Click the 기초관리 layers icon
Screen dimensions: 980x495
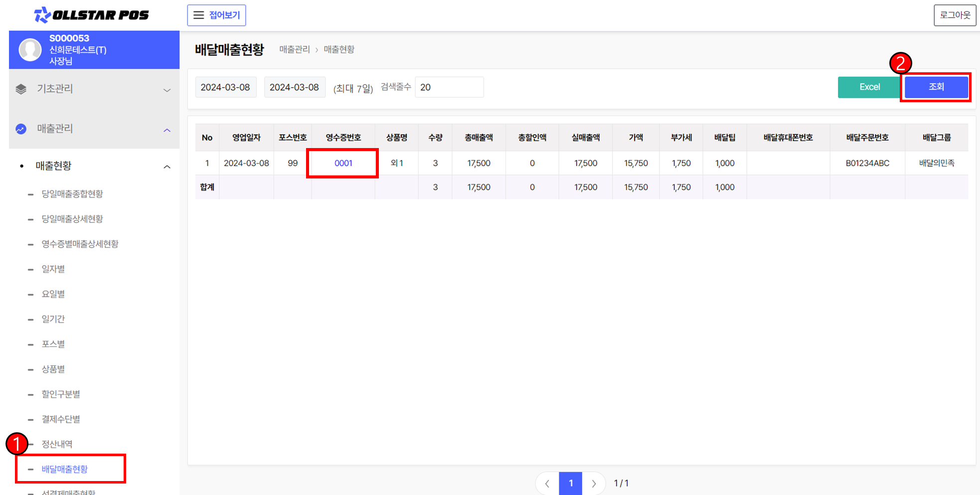[21, 89]
